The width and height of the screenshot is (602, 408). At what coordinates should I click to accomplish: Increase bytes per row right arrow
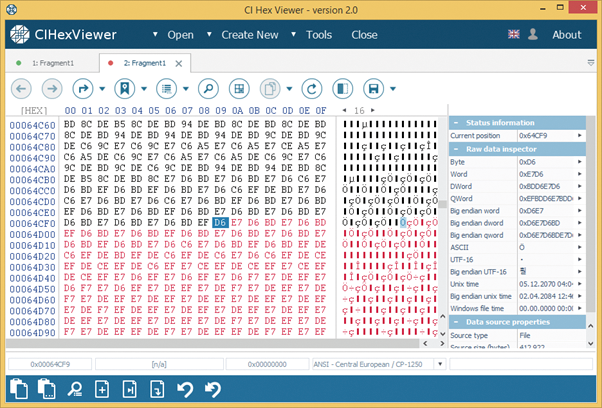click(x=372, y=110)
